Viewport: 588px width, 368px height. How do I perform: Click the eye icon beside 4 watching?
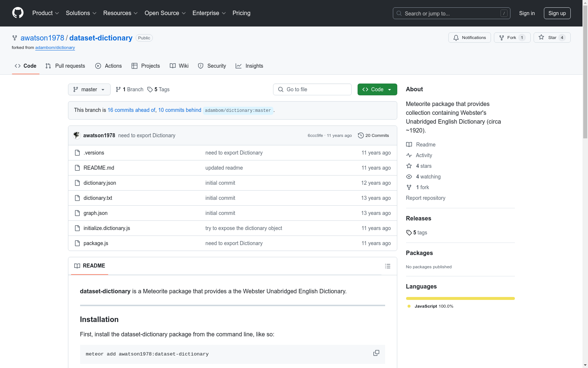[409, 177]
